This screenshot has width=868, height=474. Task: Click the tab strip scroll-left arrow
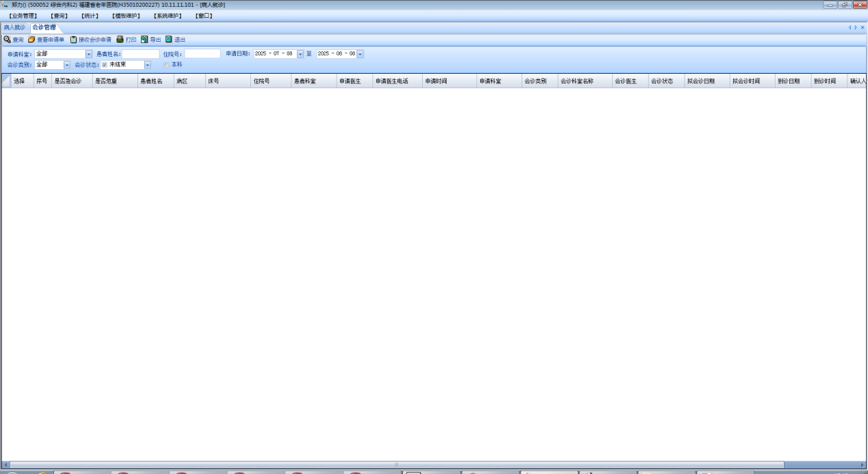point(850,27)
